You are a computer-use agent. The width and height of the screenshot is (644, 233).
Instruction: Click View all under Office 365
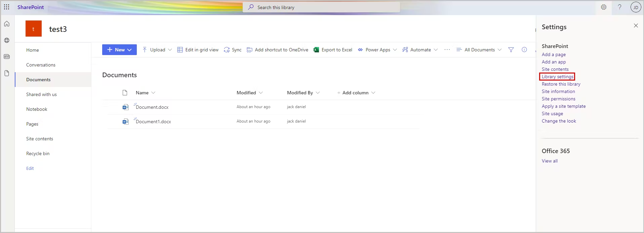click(550, 161)
